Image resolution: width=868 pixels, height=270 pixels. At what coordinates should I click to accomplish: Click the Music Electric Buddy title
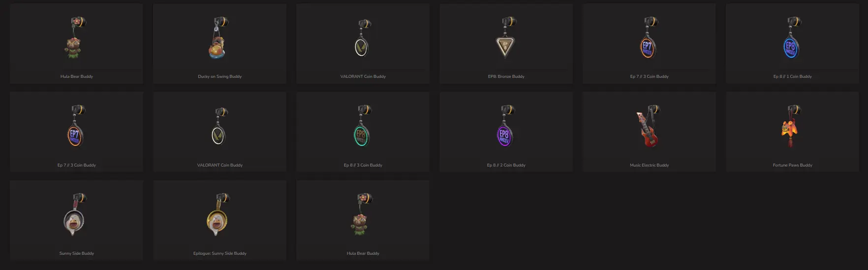(649, 165)
